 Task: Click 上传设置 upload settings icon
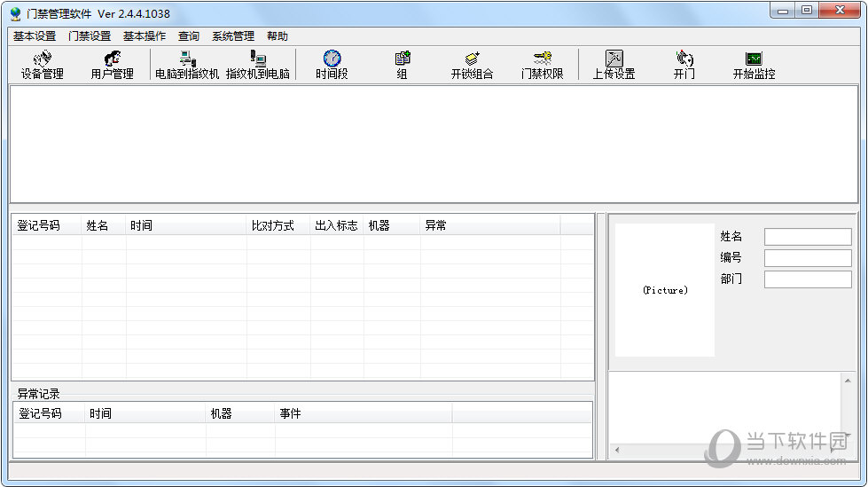pyautogui.click(x=614, y=65)
